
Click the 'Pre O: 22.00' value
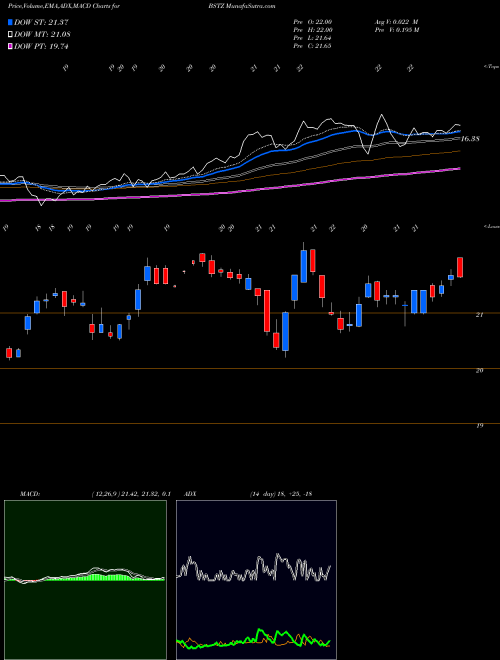click(313, 22)
